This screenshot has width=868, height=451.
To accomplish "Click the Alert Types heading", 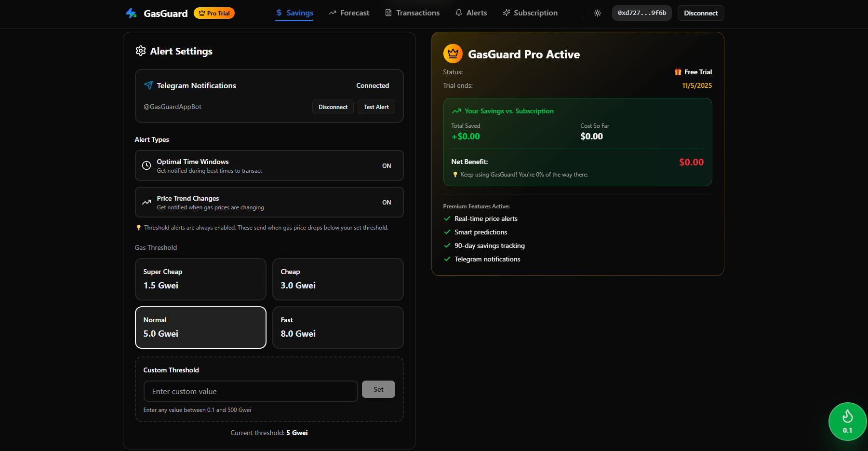I will tap(152, 139).
